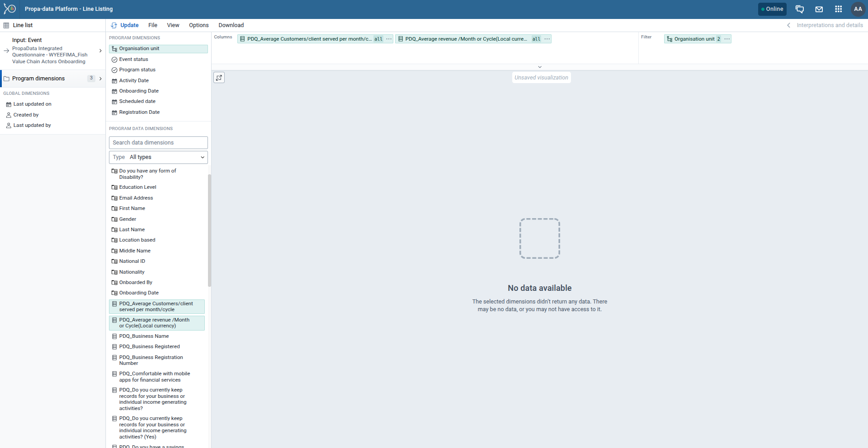Open the Type All types dropdown
This screenshot has width=868, height=448.
(158, 157)
